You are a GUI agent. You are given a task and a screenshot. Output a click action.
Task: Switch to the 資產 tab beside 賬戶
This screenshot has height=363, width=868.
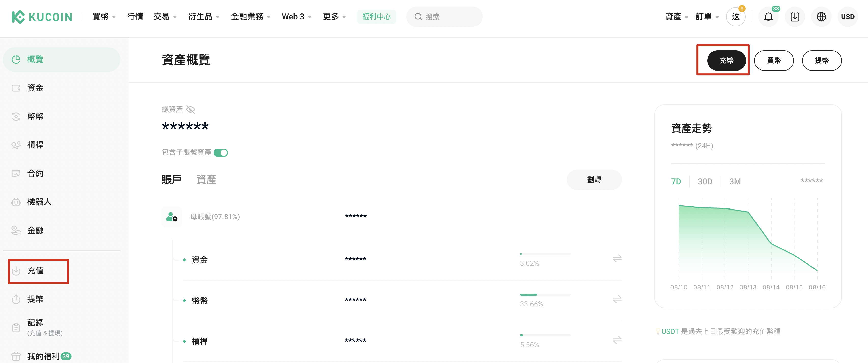click(x=206, y=180)
